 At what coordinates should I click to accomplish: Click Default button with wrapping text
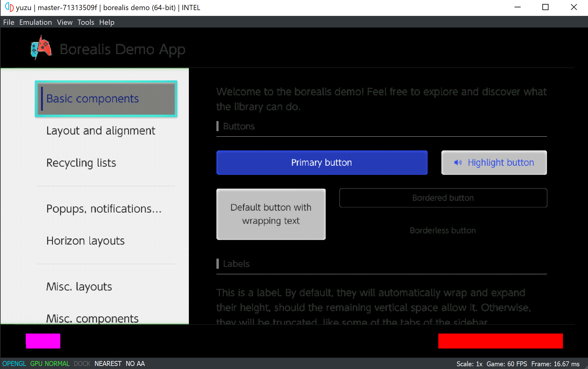(271, 214)
